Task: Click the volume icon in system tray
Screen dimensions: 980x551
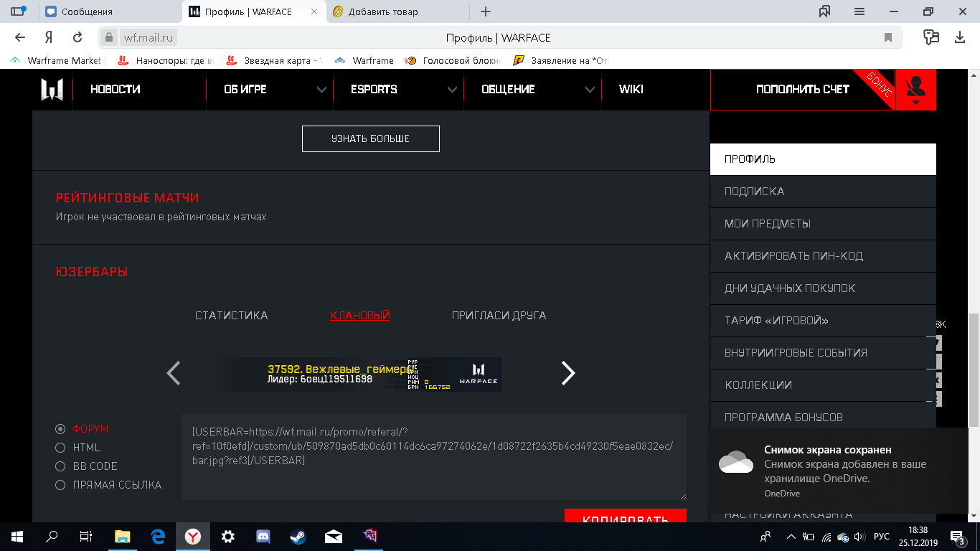Action: tap(859, 537)
